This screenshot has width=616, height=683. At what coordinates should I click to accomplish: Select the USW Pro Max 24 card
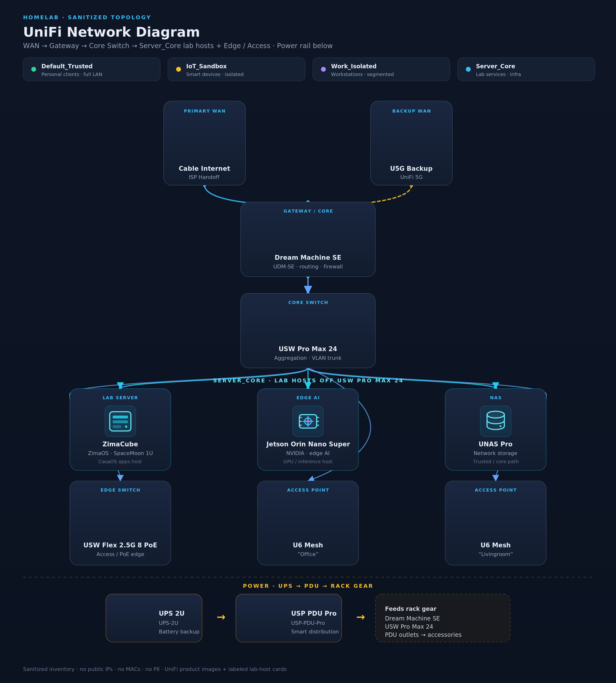308,330
